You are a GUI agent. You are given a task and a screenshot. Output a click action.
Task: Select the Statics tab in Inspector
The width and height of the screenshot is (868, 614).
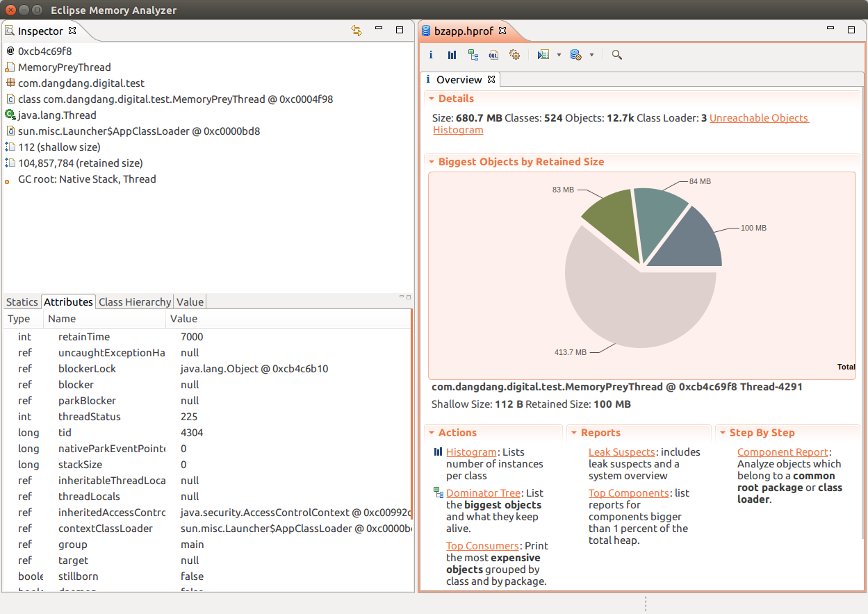click(x=22, y=301)
